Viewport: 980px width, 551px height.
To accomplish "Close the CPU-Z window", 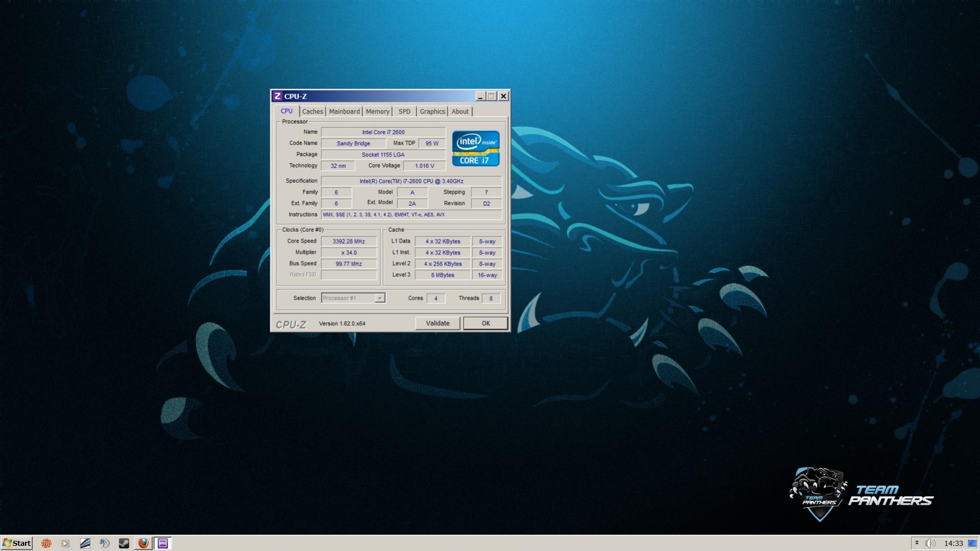I will 504,96.
